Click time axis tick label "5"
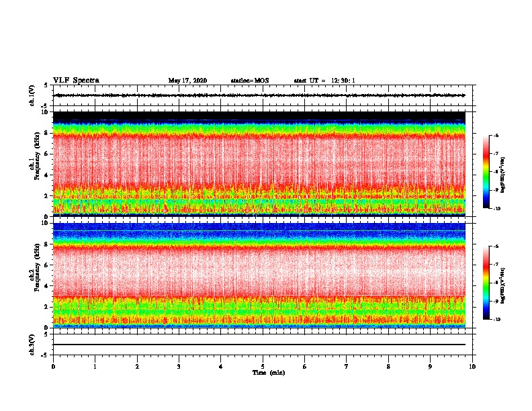532x411 pixels. (x=263, y=367)
